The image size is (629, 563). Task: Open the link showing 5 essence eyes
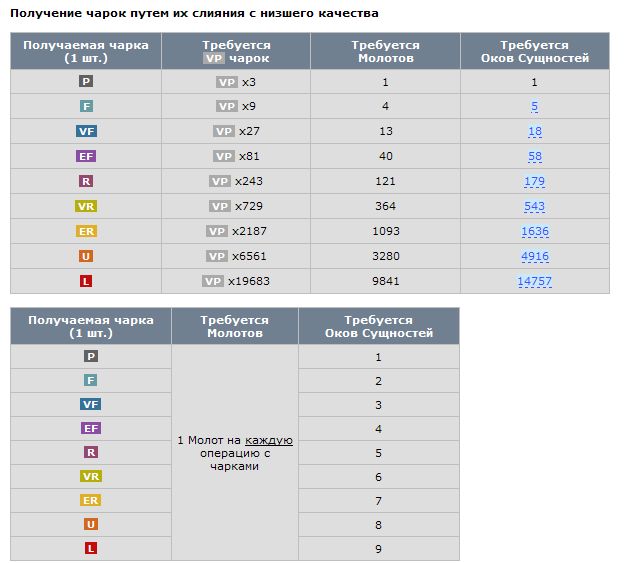coord(534,106)
